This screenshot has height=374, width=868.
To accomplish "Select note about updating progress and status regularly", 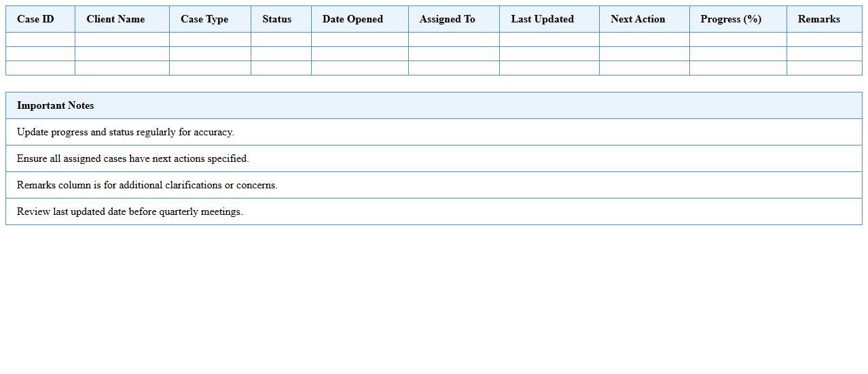I will point(434,132).
